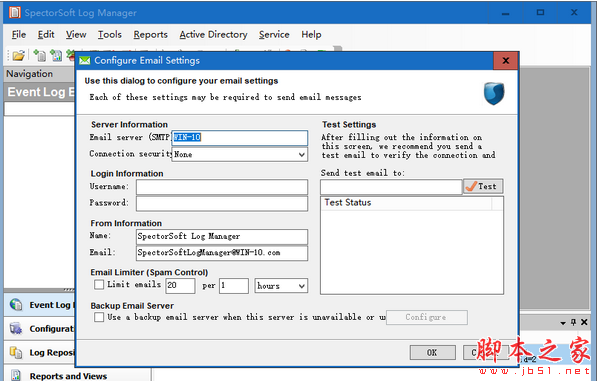Viewport: 598px width, 381px height.
Task: Select the Event Log globe icon in navigation
Action: click(16, 304)
